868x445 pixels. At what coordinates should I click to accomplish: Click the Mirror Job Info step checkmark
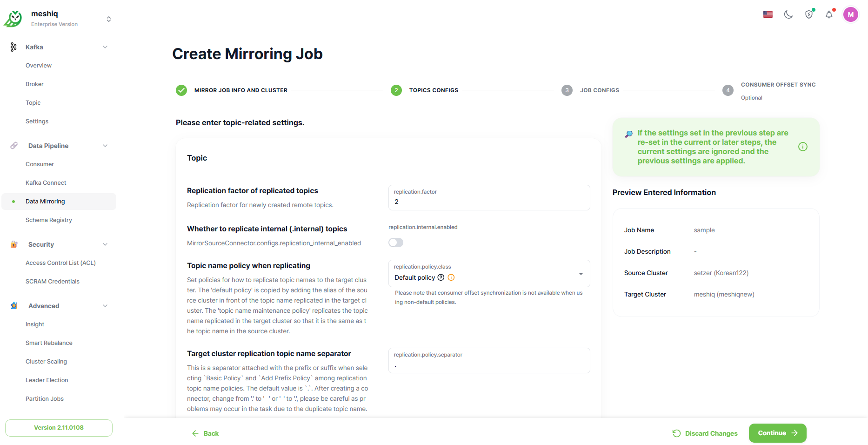(x=181, y=90)
